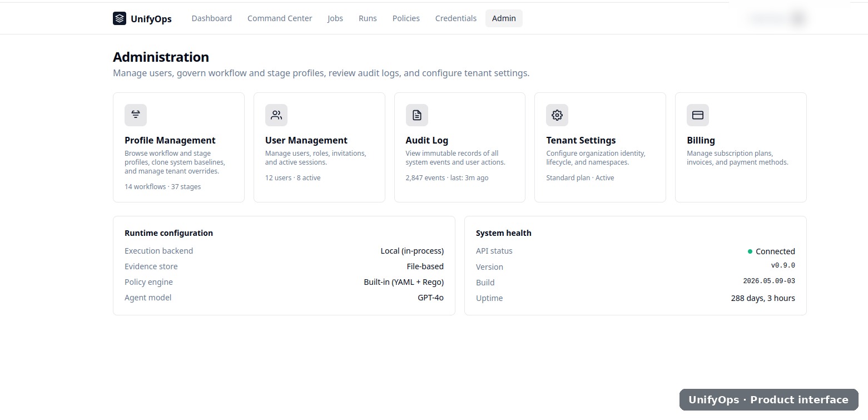Image resolution: width=868 pixels, height=420 pixels.
Task: Click the '12 users · 8 active' text
Action: (293, 178)
